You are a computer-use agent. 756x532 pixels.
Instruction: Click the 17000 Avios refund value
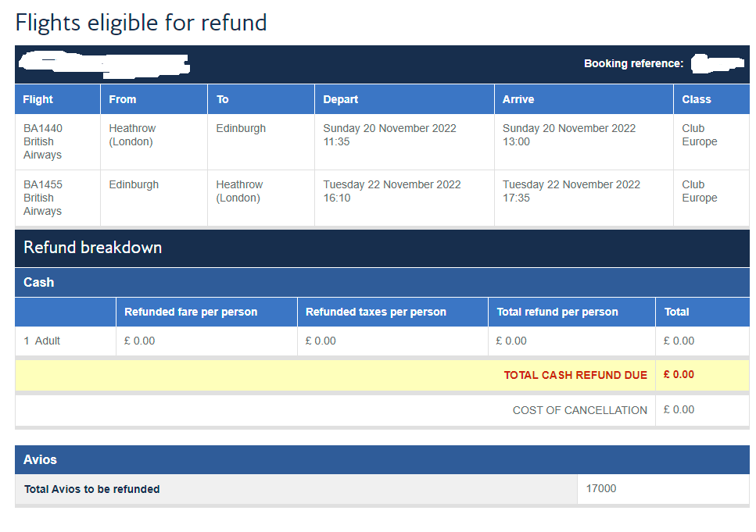pos(601,488)
